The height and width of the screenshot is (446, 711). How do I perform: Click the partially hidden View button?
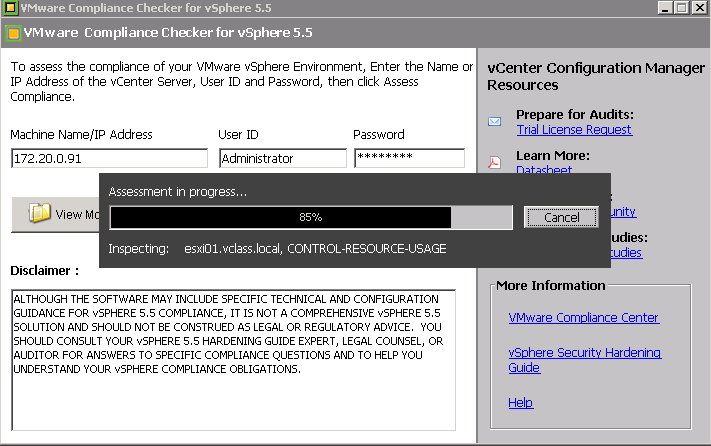pyautogui.click(x=55, y=214)
